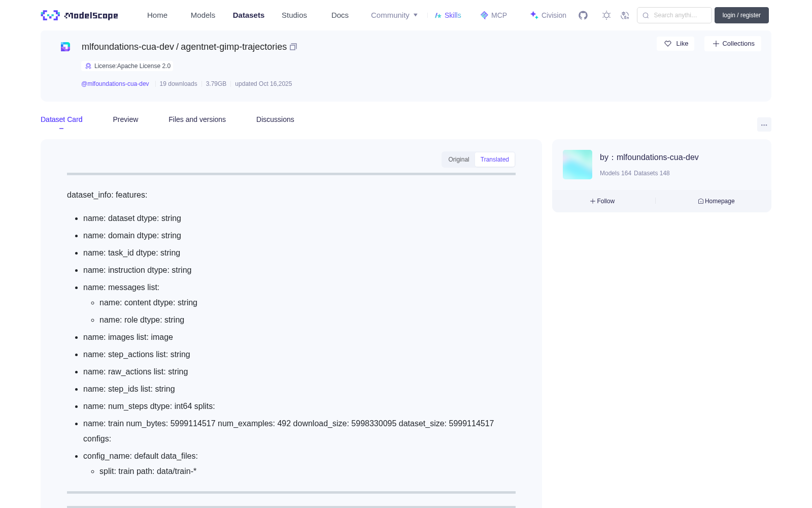Click 'name: domain dtype: string' row

[132, 236]
